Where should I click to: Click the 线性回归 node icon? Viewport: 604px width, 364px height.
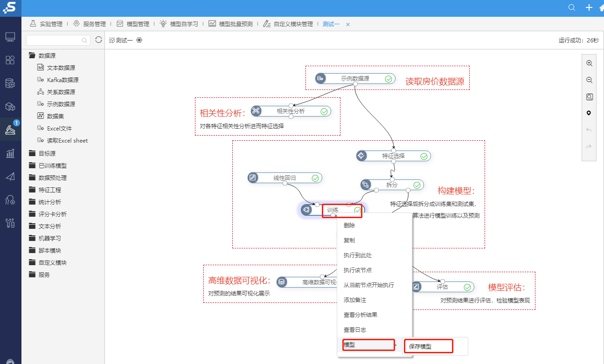pos(252,178)
